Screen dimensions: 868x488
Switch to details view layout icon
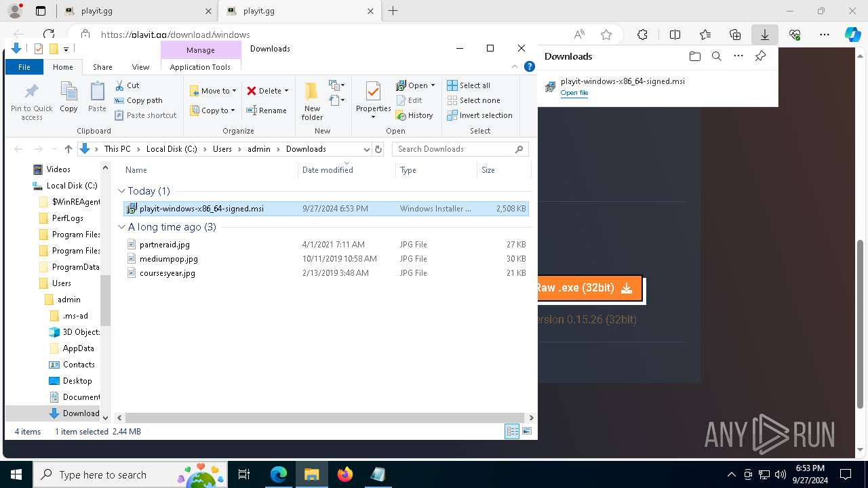click(512, 431)
